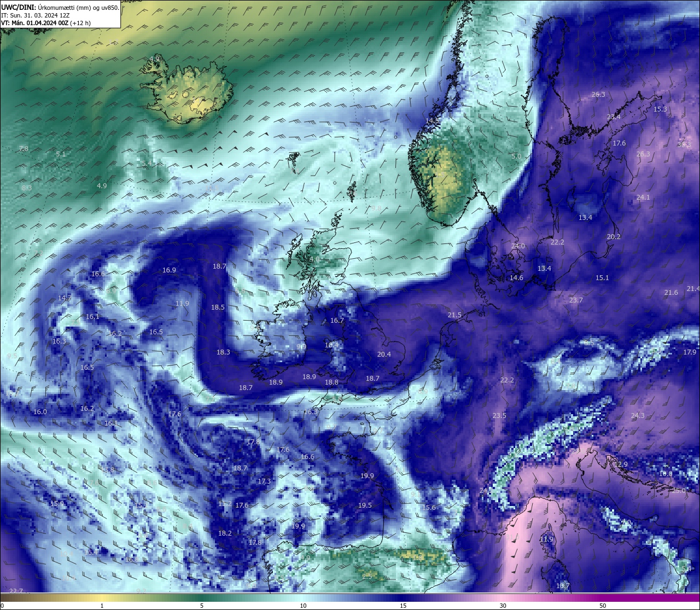Viewport: 700px width, 610px height.
Task: Click the UWC/DINI Úrkomumætti title line
Action: [60, 7]
